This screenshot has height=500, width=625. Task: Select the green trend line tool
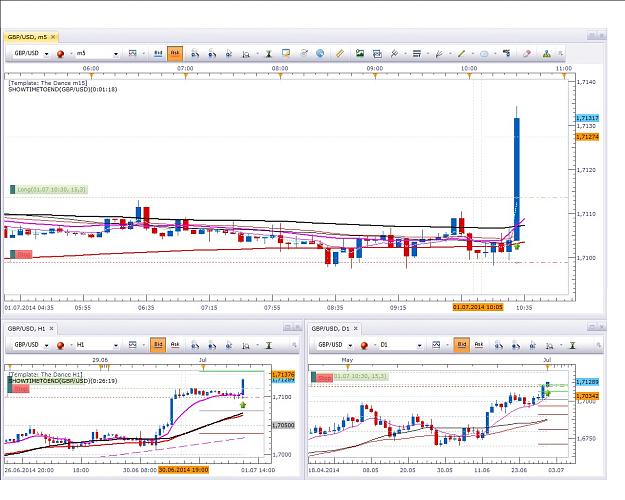coord(462,53)
